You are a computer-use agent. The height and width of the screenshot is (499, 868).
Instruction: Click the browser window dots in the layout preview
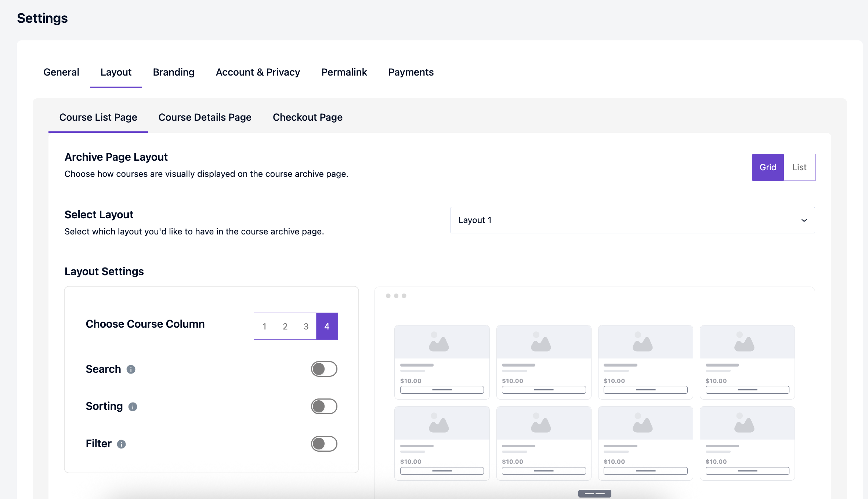[x=396, y=295]
